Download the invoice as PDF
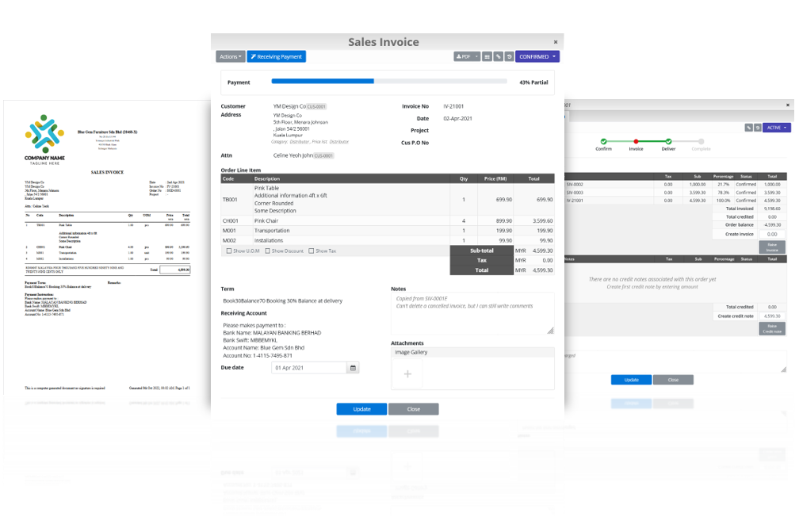 pos(463,56)
